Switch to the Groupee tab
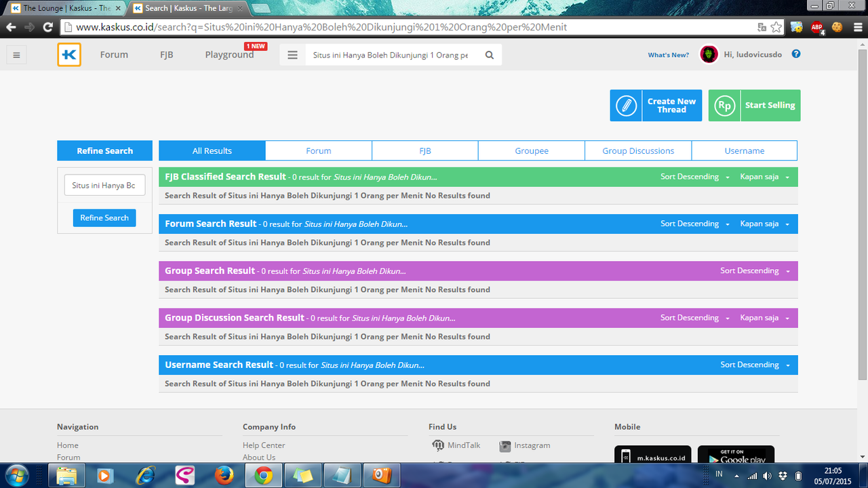This screenshot has height=488, width=868. click(x=532, y=150)
